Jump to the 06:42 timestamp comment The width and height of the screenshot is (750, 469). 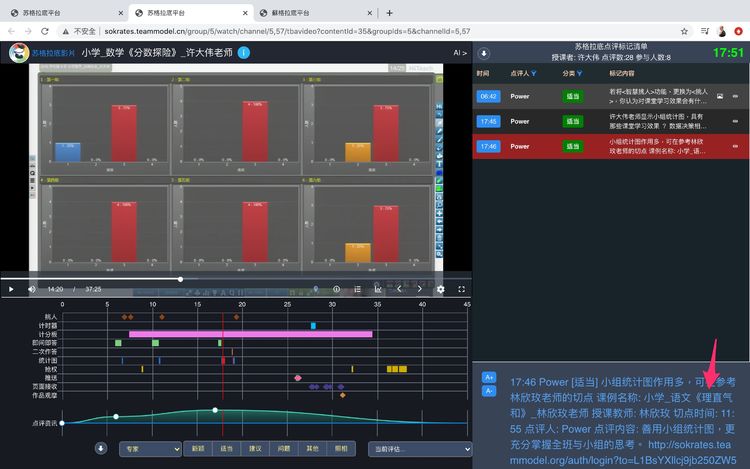489,96
